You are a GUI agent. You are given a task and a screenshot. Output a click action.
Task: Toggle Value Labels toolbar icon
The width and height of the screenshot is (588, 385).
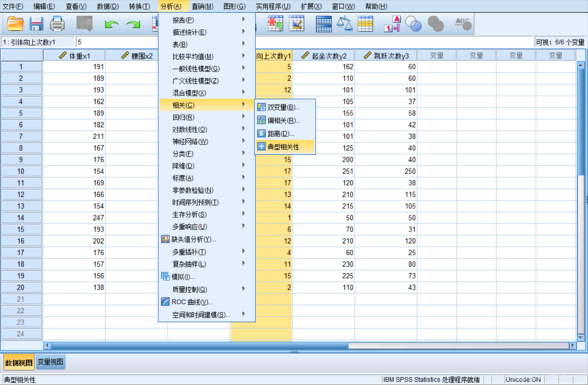pyautogui.click(x=392, y=24)
